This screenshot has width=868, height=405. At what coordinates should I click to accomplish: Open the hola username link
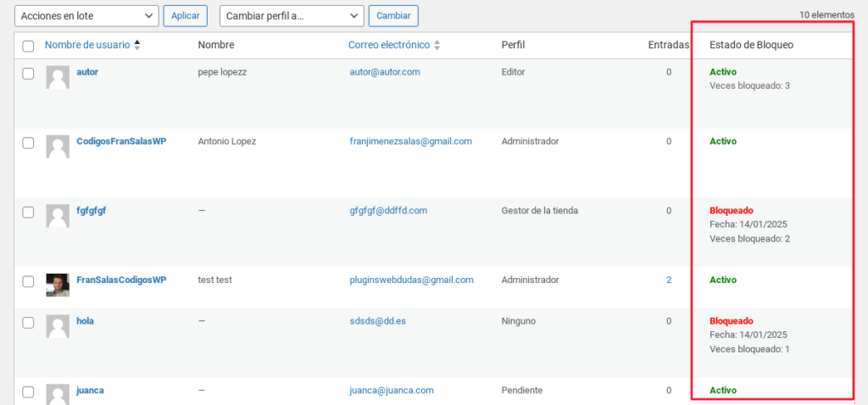click(86, 321)
